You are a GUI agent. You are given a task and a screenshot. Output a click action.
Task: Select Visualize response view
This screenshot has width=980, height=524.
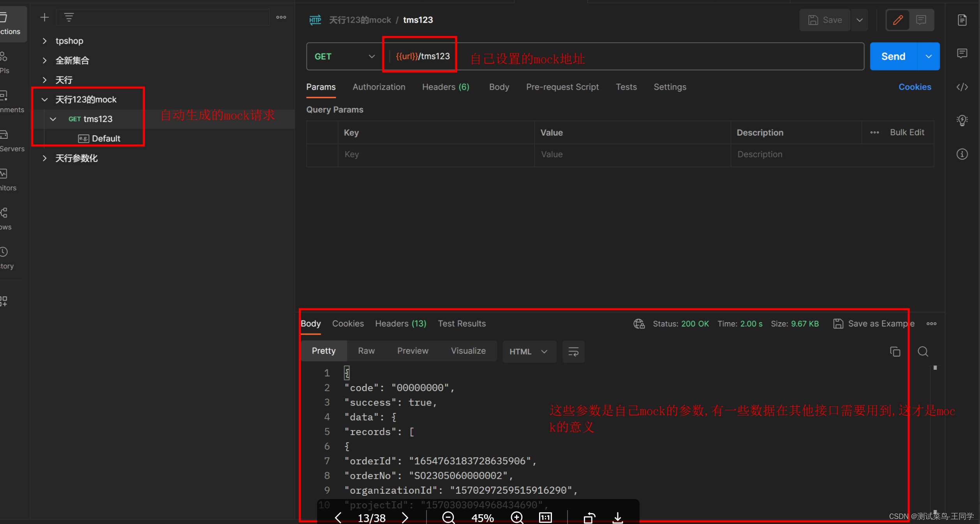click(468, 351)
